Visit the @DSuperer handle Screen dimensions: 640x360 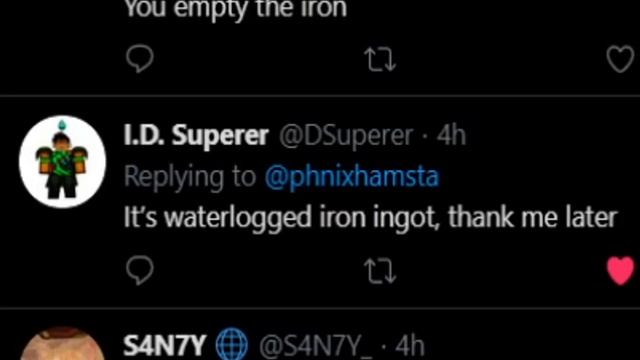point(346,135)
